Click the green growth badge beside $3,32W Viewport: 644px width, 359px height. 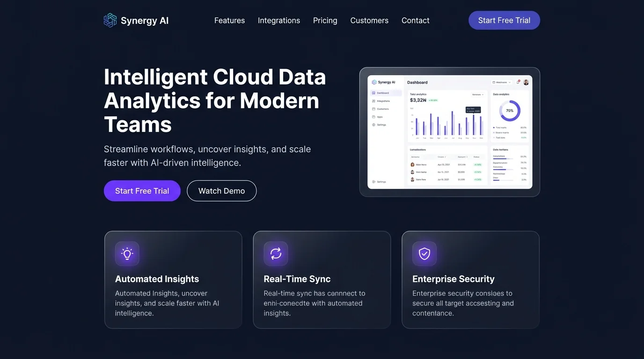click(433, 100)
